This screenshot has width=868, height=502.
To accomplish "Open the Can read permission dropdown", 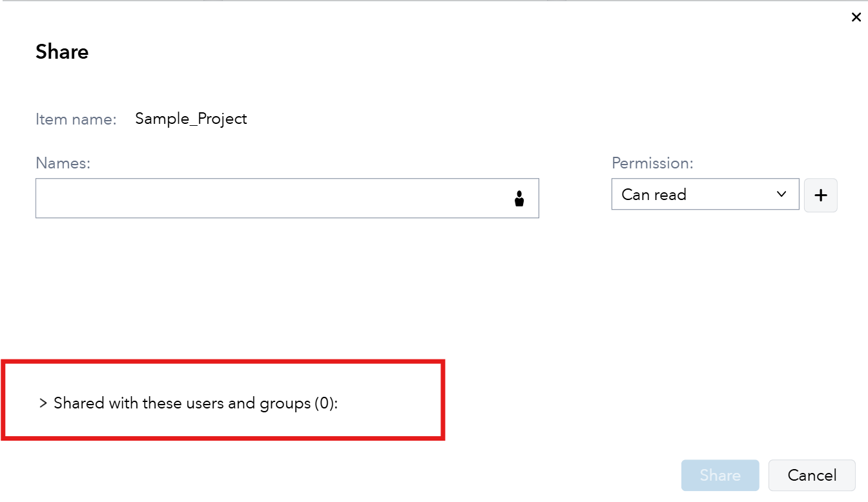I will pyautogui.click(x=705, y=194).
